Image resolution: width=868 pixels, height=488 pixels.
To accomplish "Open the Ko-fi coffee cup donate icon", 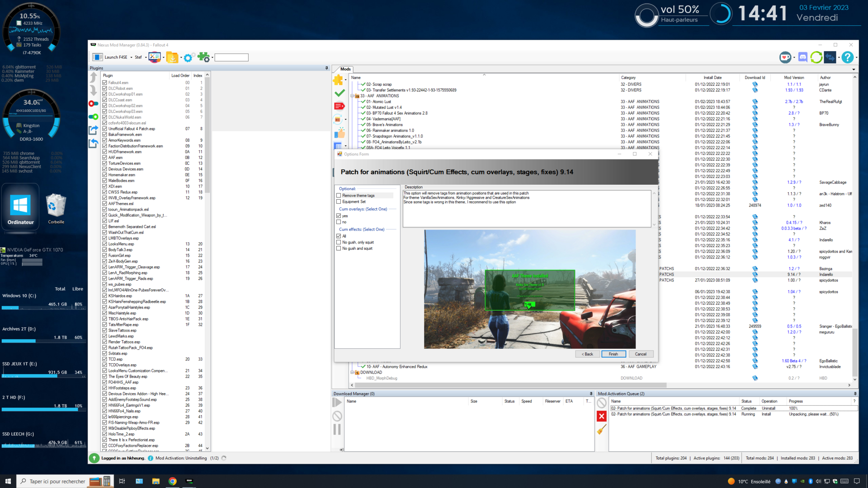I will (785, 57).
